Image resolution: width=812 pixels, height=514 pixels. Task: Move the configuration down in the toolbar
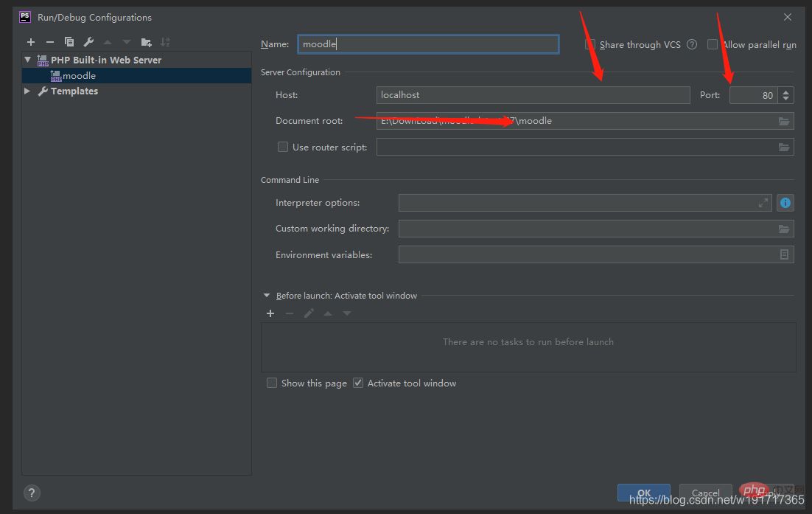(x=126, y=42)
